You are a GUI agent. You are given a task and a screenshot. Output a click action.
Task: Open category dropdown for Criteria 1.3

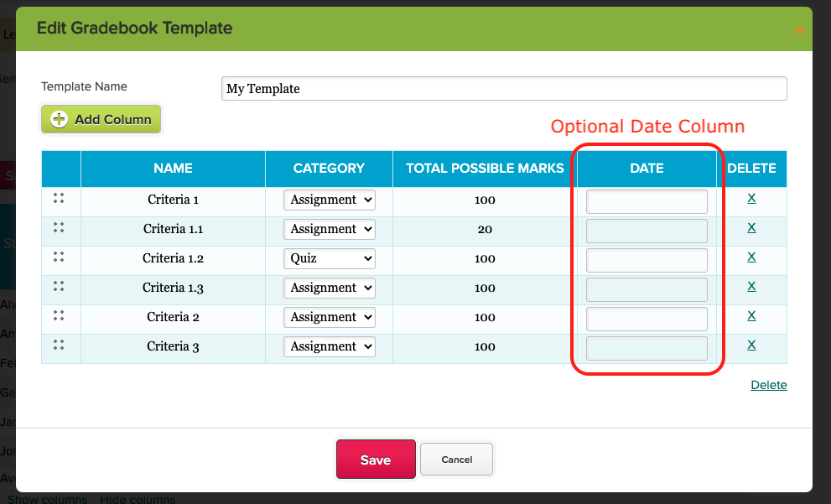point(330,288)
